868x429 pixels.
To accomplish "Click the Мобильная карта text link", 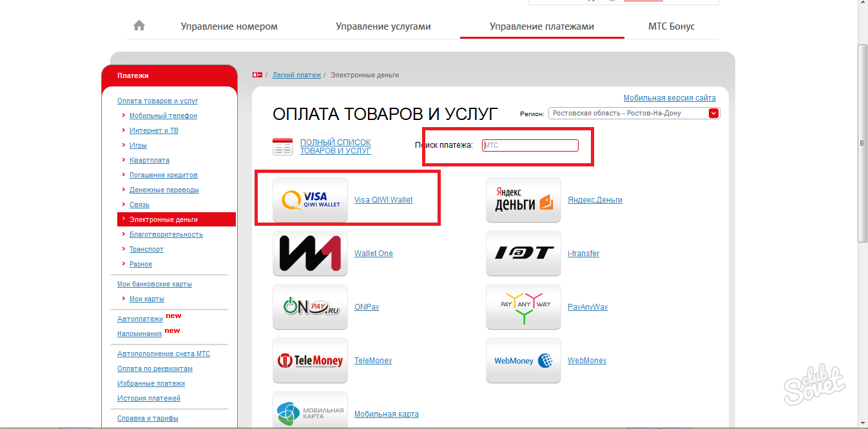I will 387,414.
